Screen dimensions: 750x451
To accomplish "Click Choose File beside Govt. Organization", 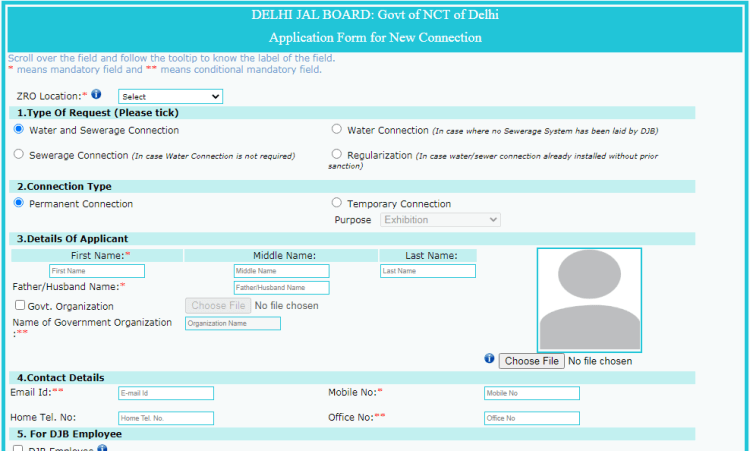I will point(218,306).
